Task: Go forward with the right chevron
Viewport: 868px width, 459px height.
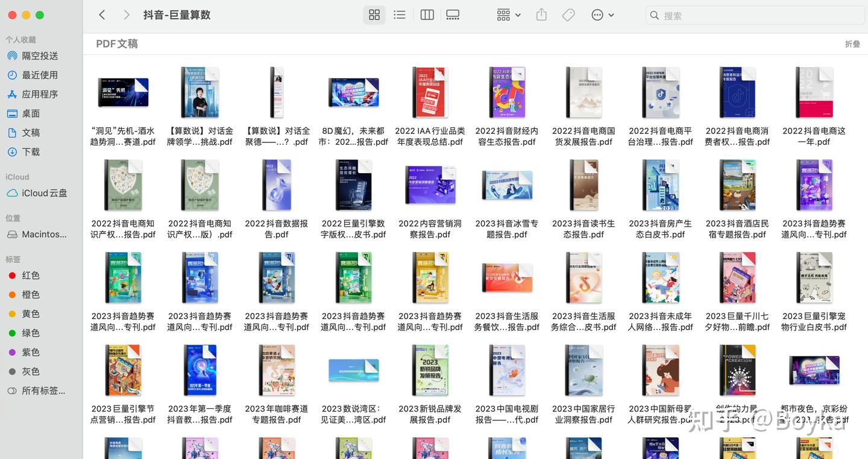Action: 126,15
